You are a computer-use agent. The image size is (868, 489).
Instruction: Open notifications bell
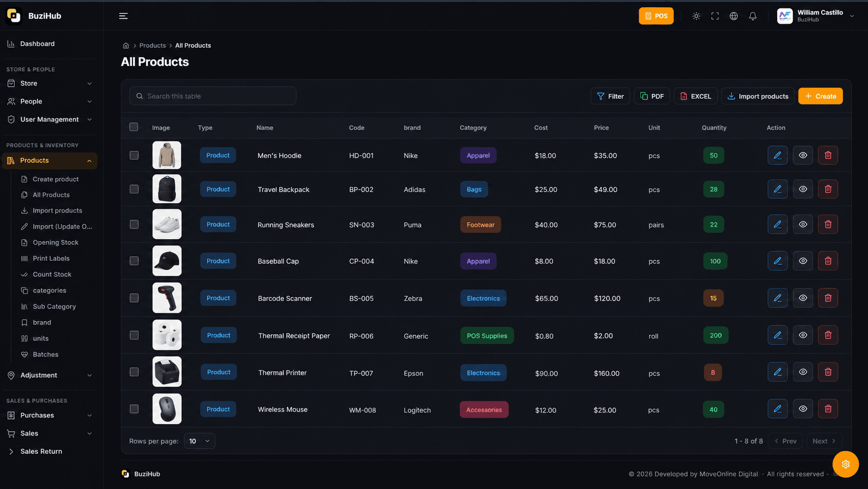(x=753, y=16)
